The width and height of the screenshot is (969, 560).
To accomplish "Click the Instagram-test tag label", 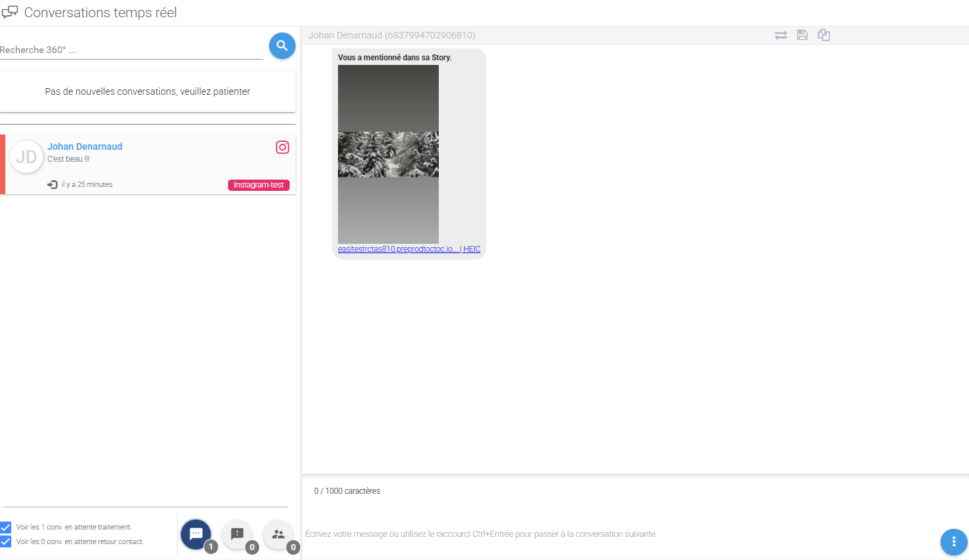I will point(258,185).
